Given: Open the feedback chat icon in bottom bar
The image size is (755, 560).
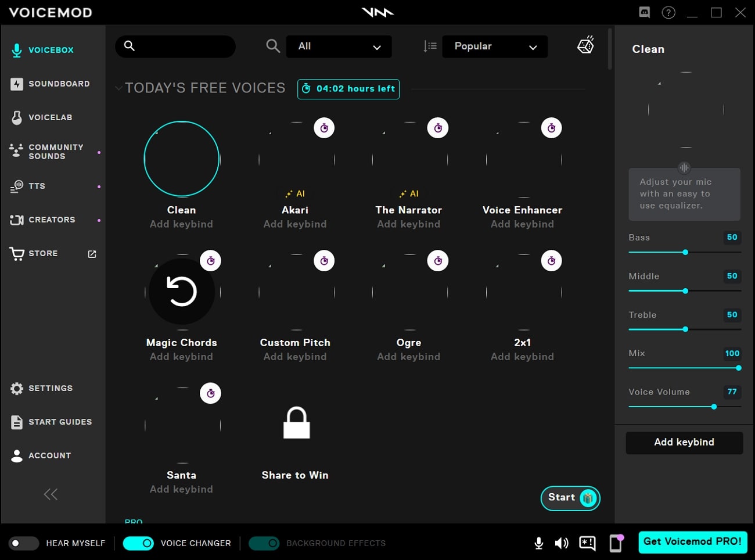Looking at the screenshot, I should point(587,543).
